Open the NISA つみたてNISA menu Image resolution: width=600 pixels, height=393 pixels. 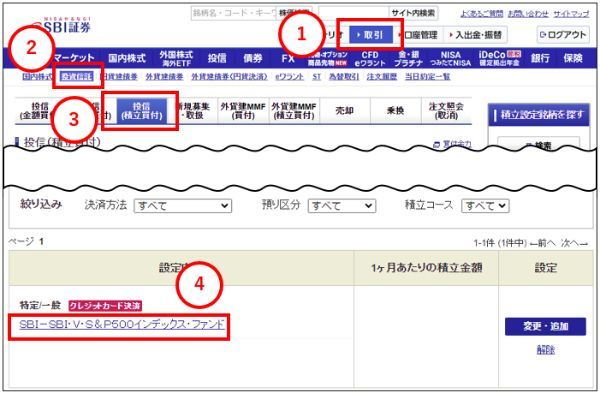(x=450, y=59)
